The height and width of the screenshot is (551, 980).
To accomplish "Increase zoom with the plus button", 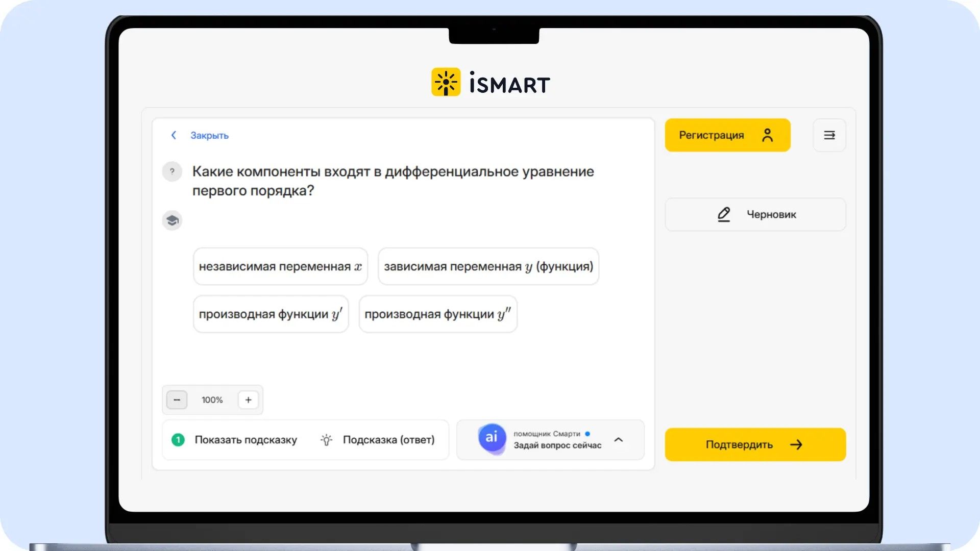I will 248,400.
